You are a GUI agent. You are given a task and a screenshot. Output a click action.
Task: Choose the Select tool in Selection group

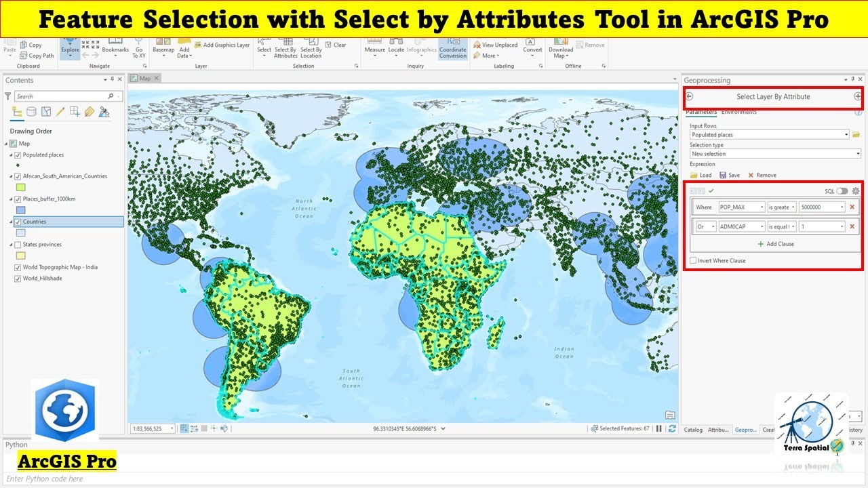click(x=264, y=47)
